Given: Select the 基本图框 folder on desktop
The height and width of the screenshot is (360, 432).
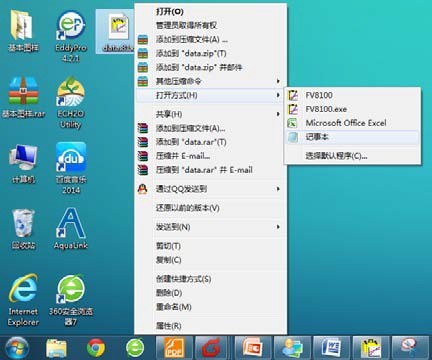Looking at the screenshot, I should click(23, 31).
